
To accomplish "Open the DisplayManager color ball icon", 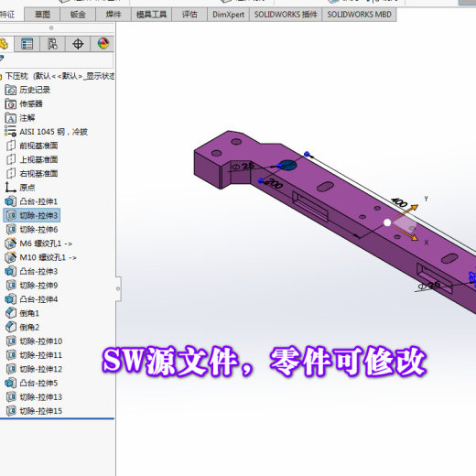I will tap(103, 44).
